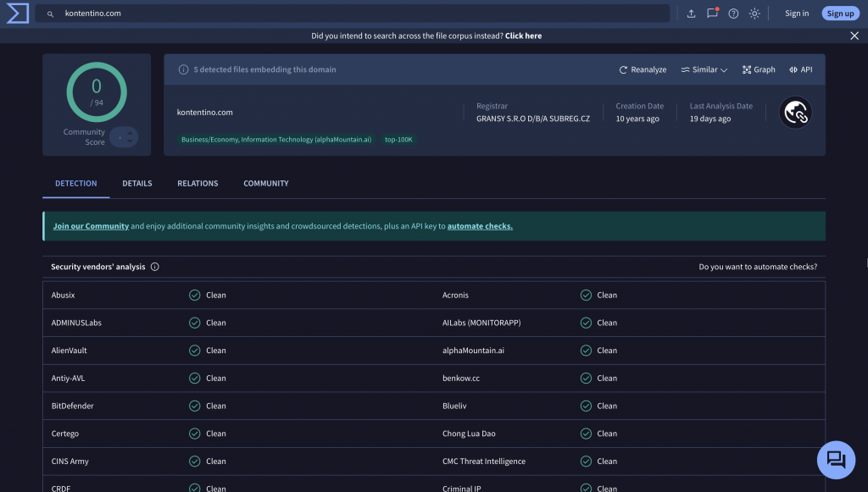Open the chat bubble in the bottom corner

point(836,460)
